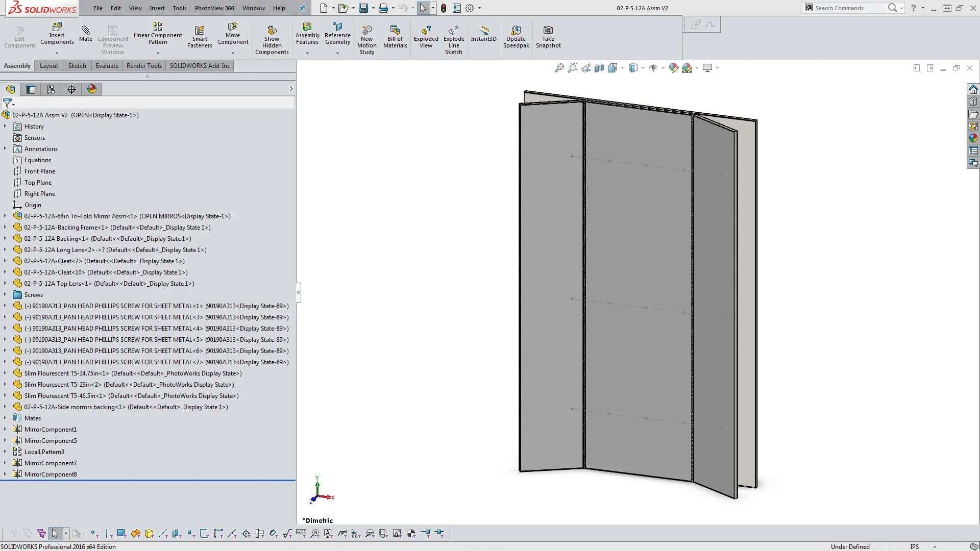Expand the Mates tree node
The image size is (980, 551).
[x=5, y=418]
